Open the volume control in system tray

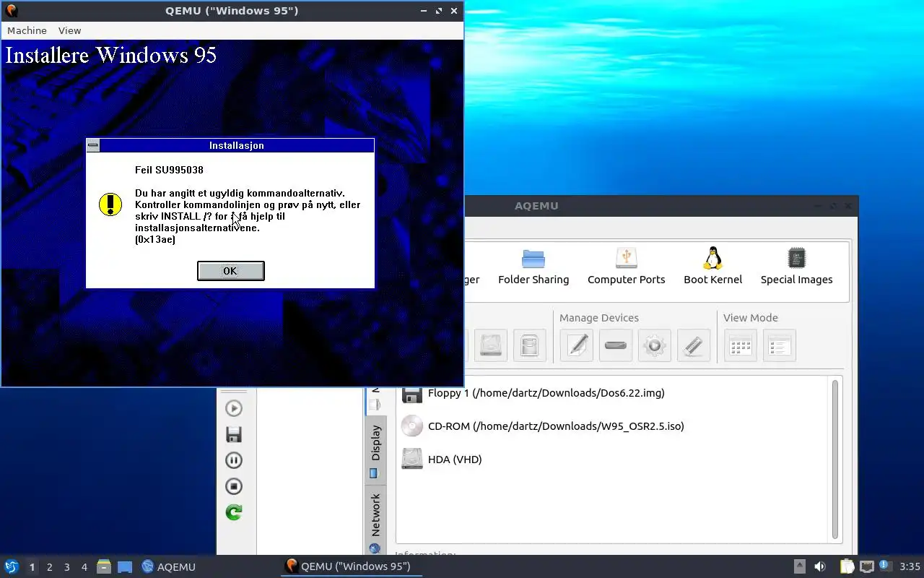click(820, 566)
